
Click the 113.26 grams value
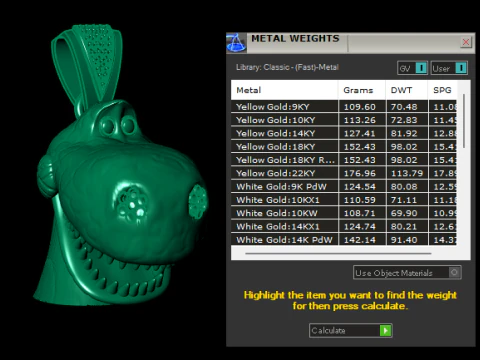(x=360, y=120)
